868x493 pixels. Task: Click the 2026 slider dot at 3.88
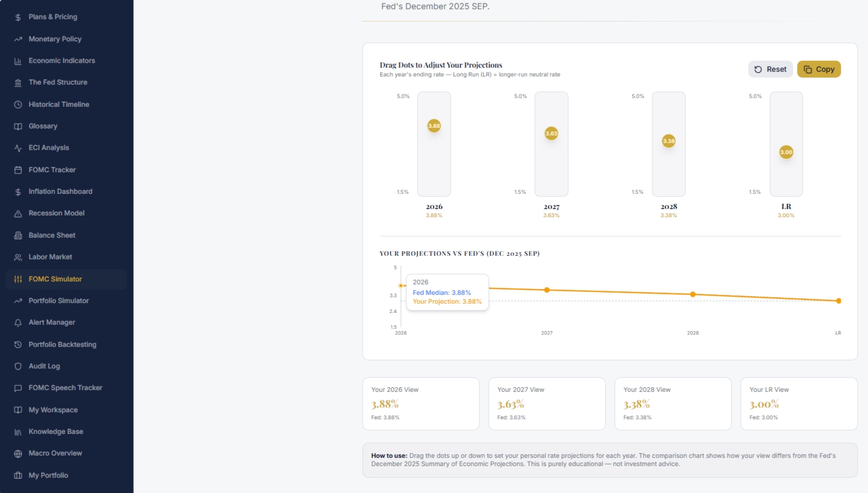pos(434,126)
